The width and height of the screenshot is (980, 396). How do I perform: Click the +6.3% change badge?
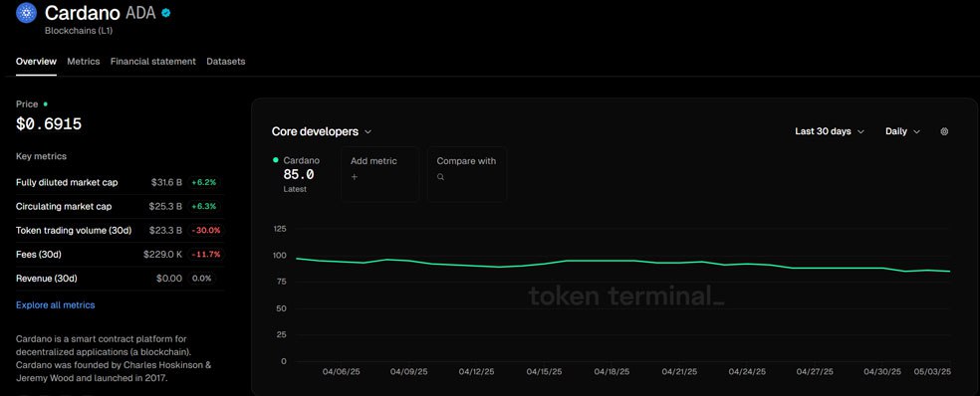click(x=205, y=206)
